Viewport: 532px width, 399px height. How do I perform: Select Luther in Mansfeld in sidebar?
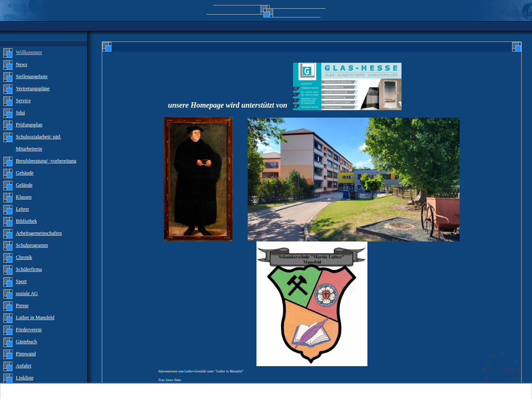[x=35, y=318]
